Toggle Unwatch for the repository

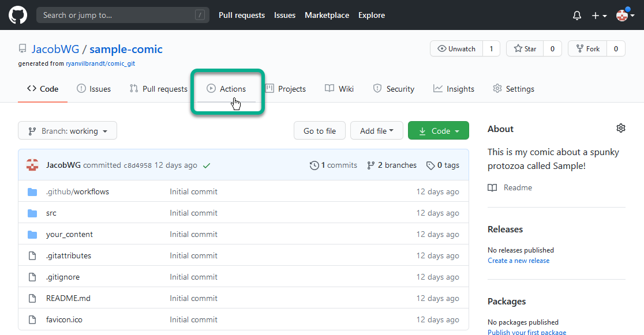click(456, 48)
